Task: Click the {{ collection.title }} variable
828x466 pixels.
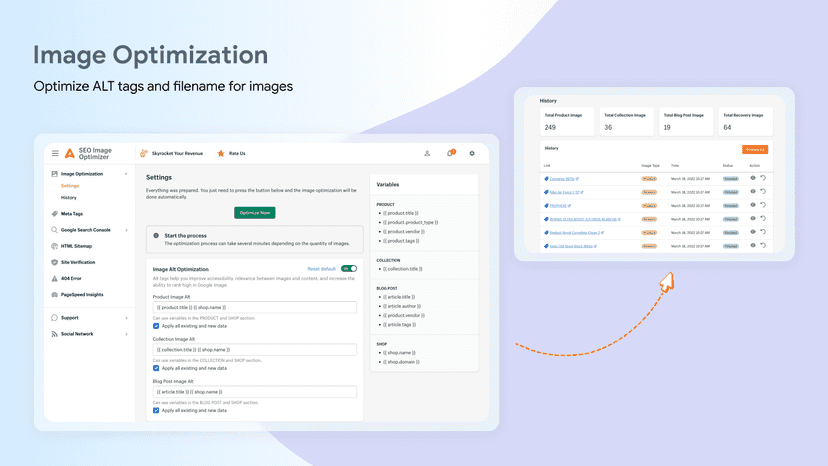Action: [x=403, y=269]
